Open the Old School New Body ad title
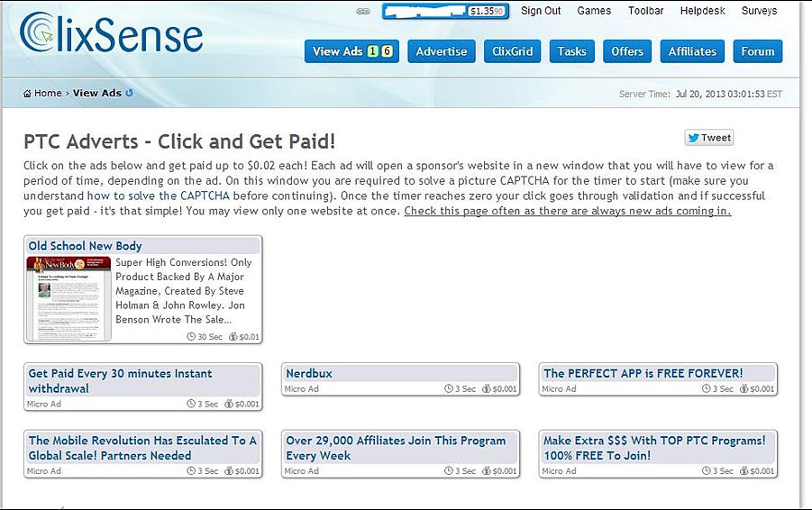The height and width of the screenshot is (510, 812). coord(85,245)
